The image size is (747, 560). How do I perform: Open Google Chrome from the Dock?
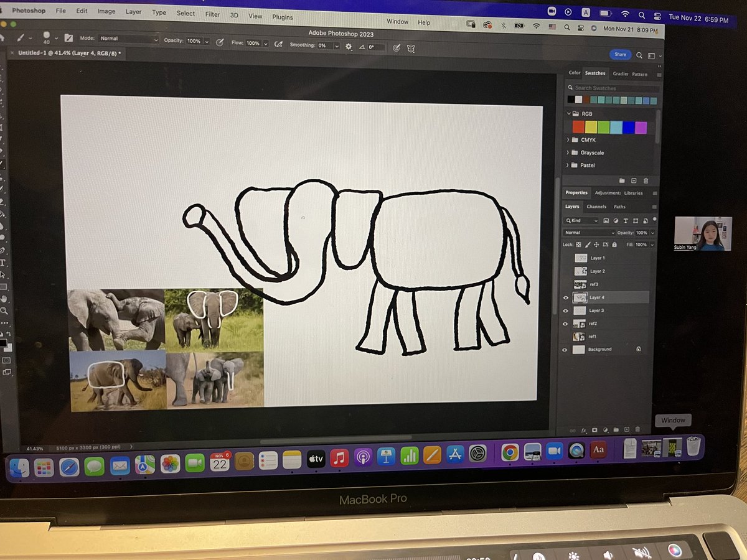(510, 454)
